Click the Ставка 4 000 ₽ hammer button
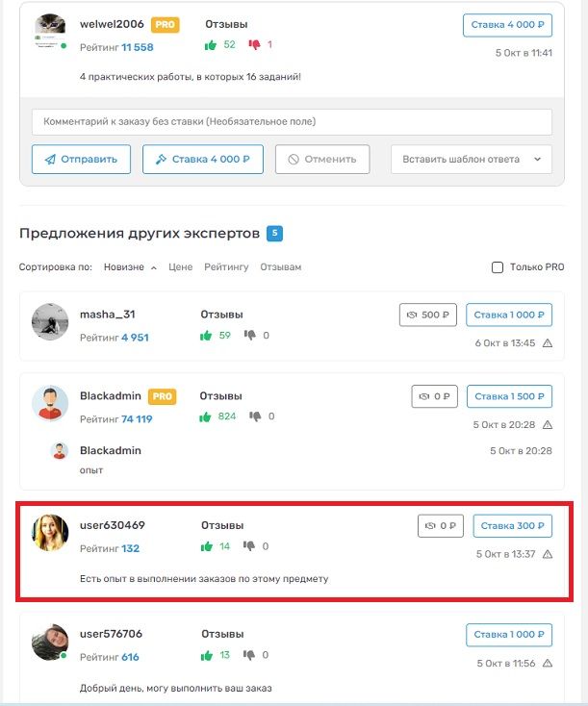Screen dimensions: 588x706 [203, 160]
